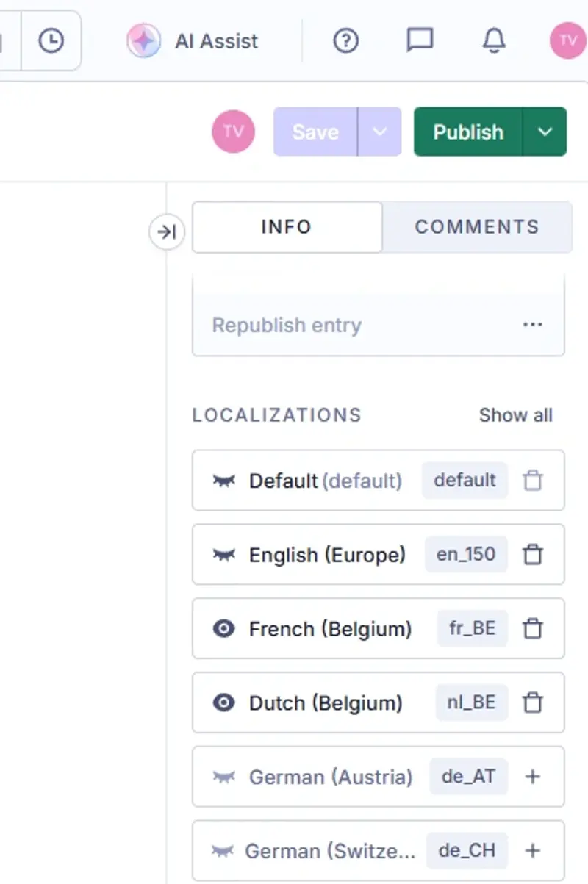Open the Republish entry three-dot menu
Screen dimensions: 588x884
click(x=533, y=325)
